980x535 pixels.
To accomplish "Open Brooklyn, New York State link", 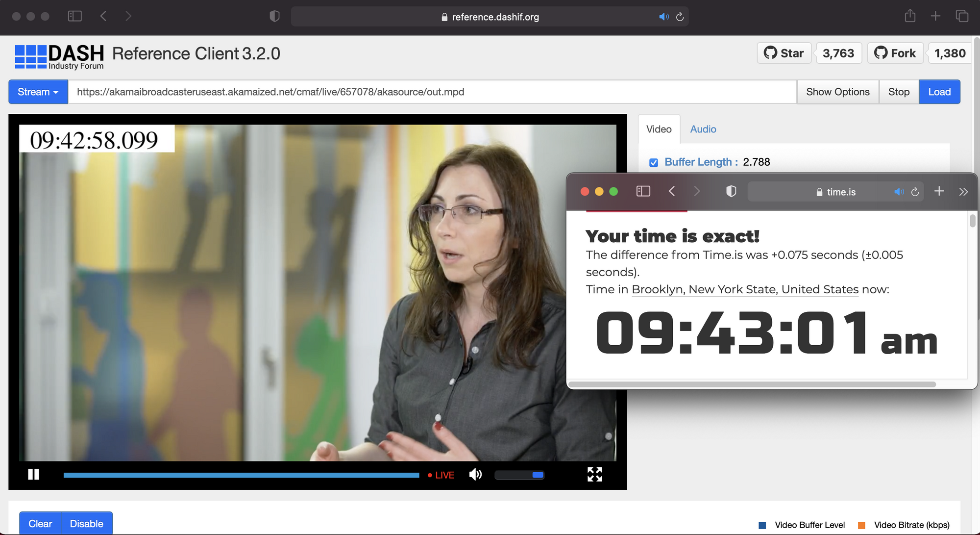I will click(x=745, y=289).
